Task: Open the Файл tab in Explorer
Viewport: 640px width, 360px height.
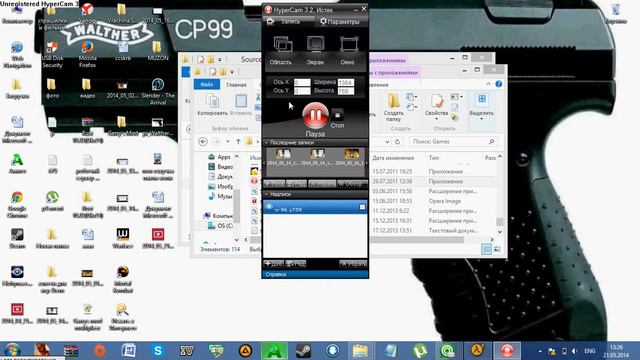Action: coord(207,84)
